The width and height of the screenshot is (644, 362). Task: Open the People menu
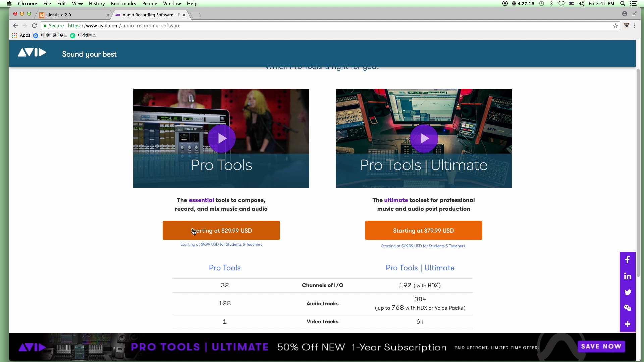coord(150,4)
